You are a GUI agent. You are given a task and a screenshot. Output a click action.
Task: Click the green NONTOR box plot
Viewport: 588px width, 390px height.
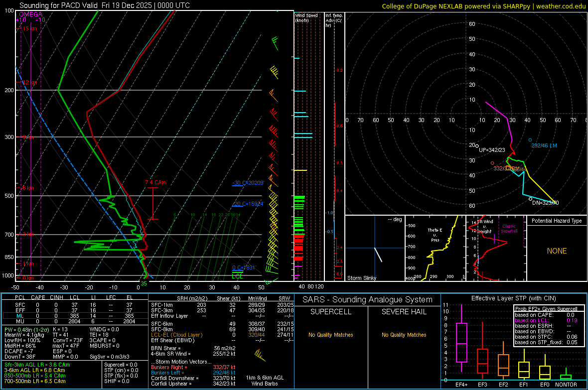(566, 374)
